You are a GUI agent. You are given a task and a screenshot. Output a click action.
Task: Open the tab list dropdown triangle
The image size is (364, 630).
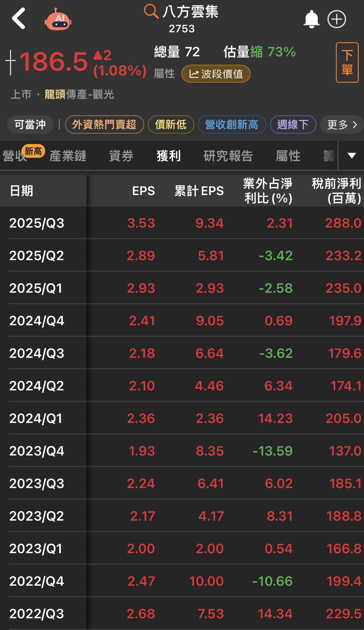click(x=351, y=155)
